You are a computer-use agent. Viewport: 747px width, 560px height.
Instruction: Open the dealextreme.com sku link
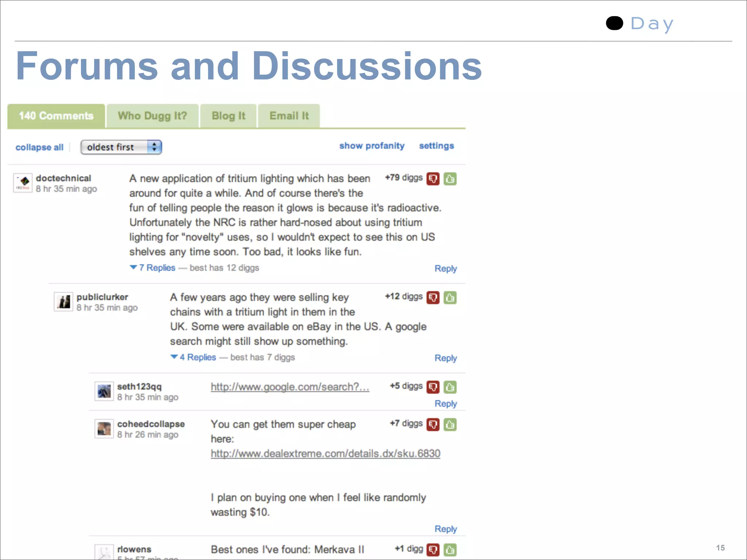[325, 454]
